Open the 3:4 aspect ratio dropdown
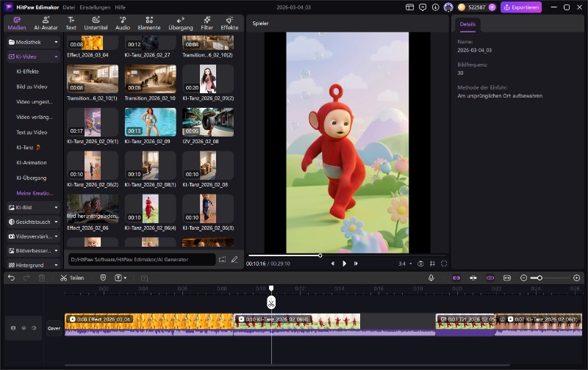 click(x=405, y=264)
